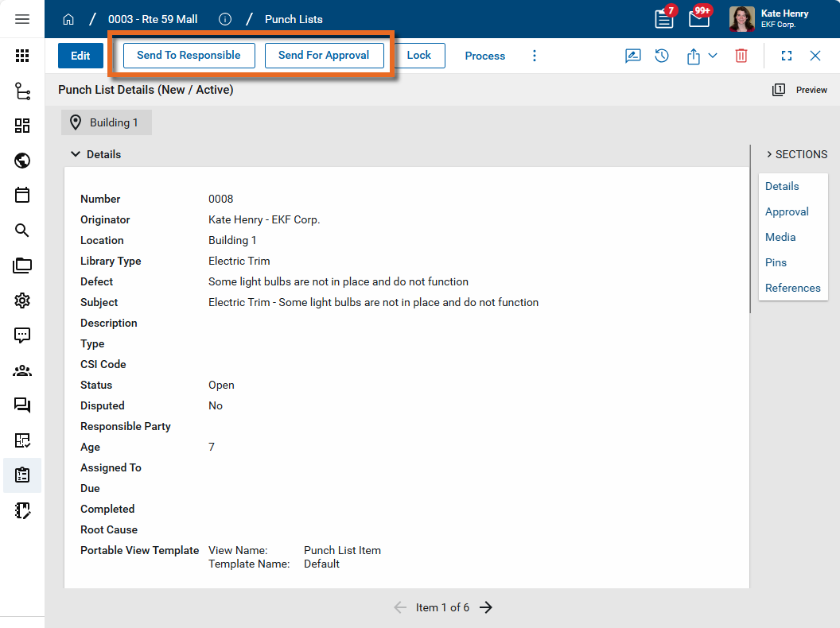Open the project info icon
Viewport: 840px width, 628px height.
point(225,19)
